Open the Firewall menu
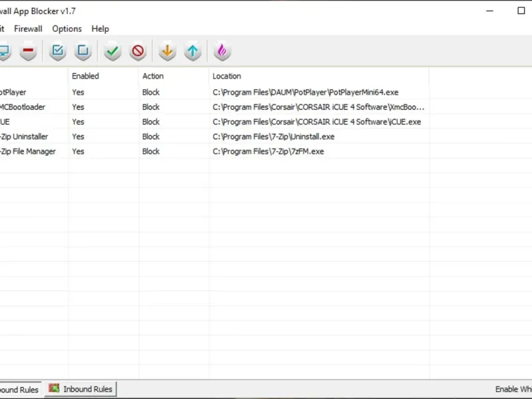 pos(28,29)
